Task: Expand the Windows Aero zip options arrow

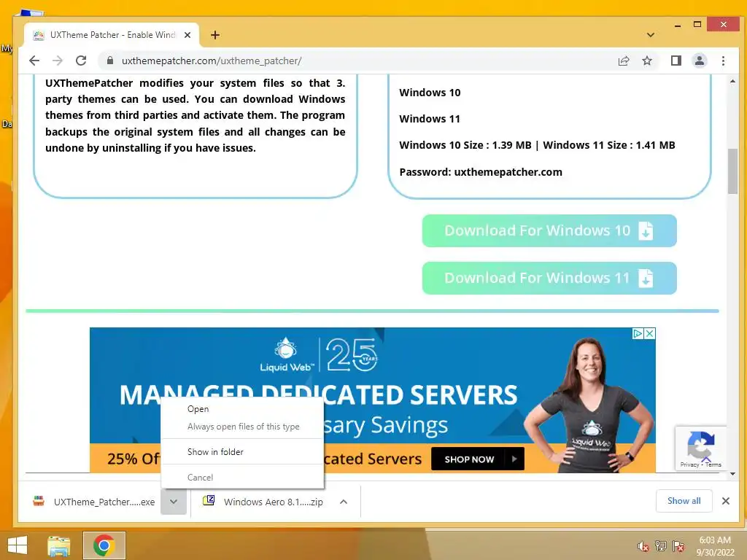Action: pos(344,502)
